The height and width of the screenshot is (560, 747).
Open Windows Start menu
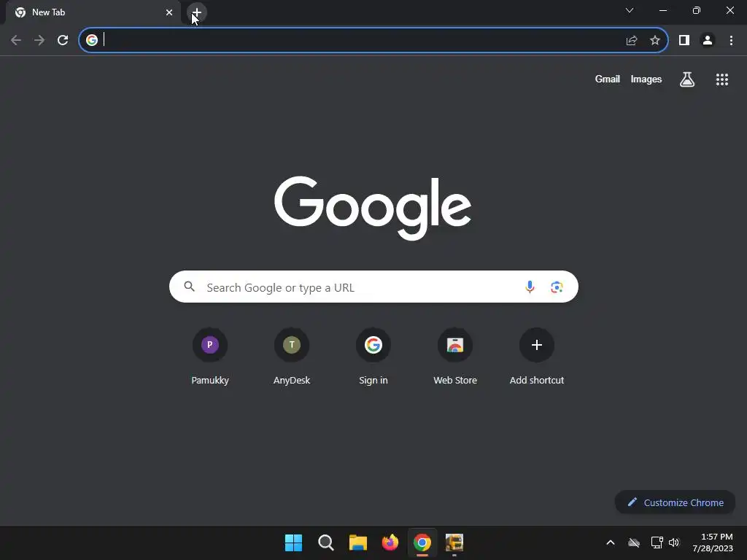tap(293, 542)
